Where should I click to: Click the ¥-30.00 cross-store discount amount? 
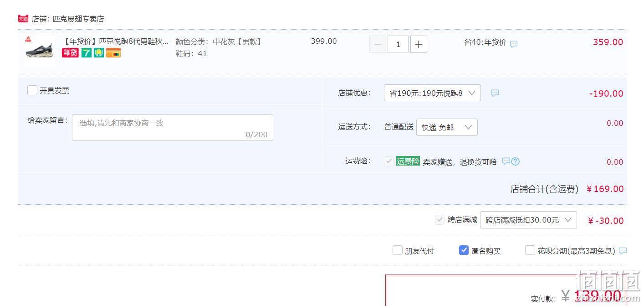(x=606, y=221)
